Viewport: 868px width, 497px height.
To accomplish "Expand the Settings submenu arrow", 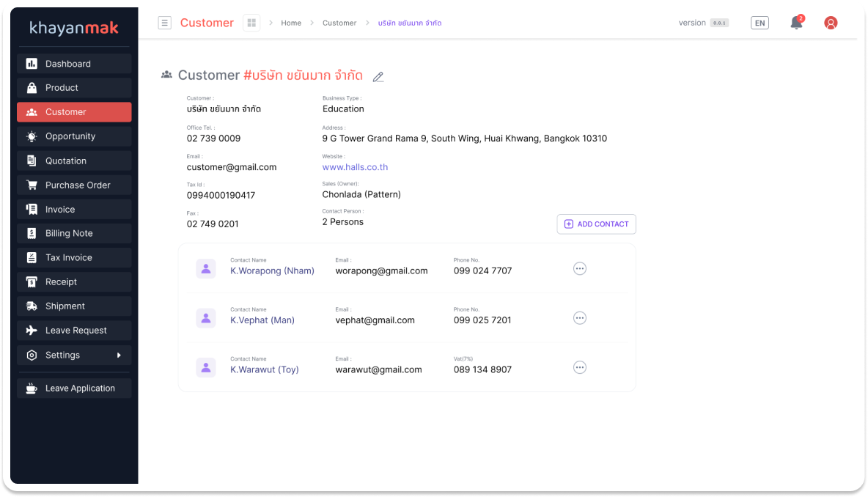I will point(119,356).
